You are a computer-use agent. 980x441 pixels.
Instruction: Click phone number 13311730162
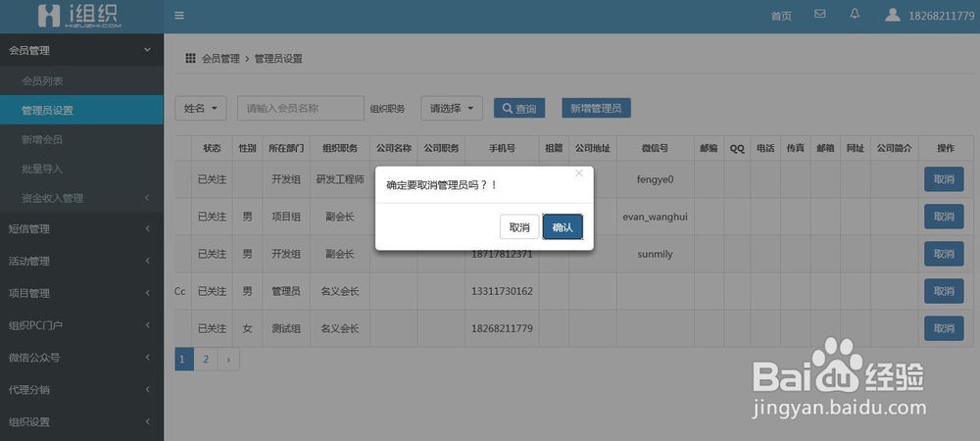(502, 291)
